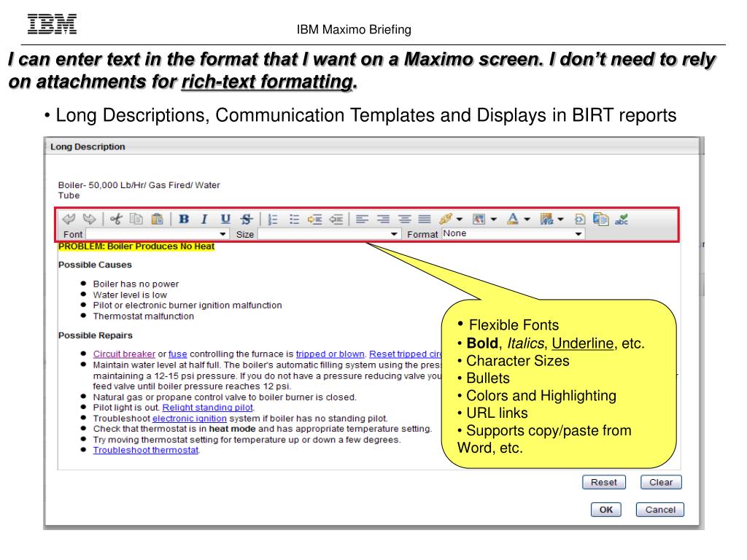Click the Insert Link chain icon

[446, 219]
